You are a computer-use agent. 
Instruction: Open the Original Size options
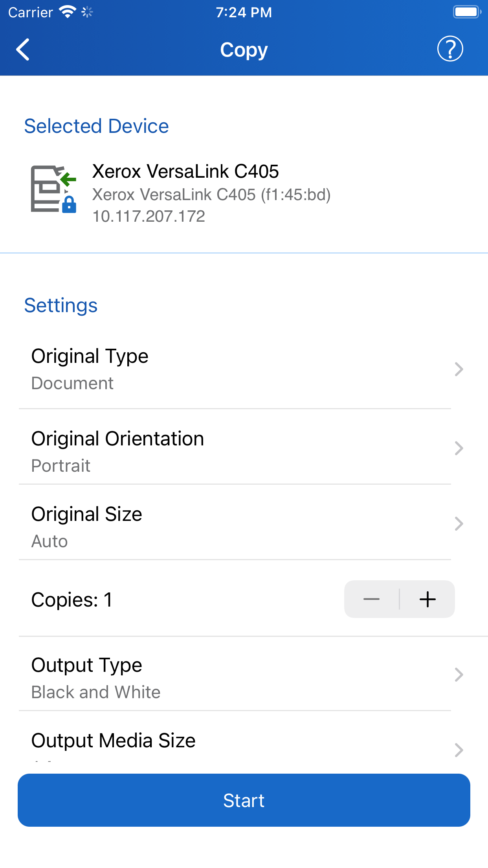pyautogui.click(x=244, y=526)
